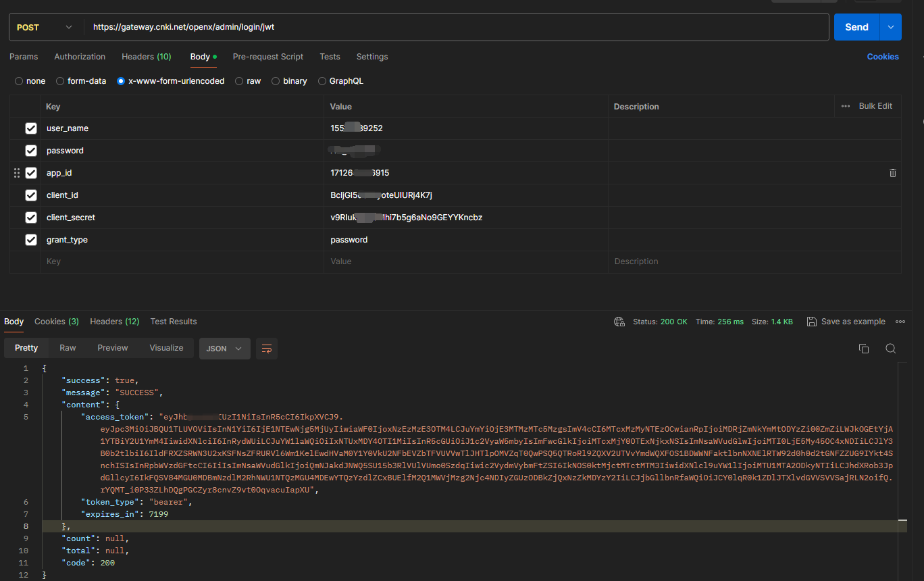
Task: Click the client_secret value cell
Action: [466, 218]
